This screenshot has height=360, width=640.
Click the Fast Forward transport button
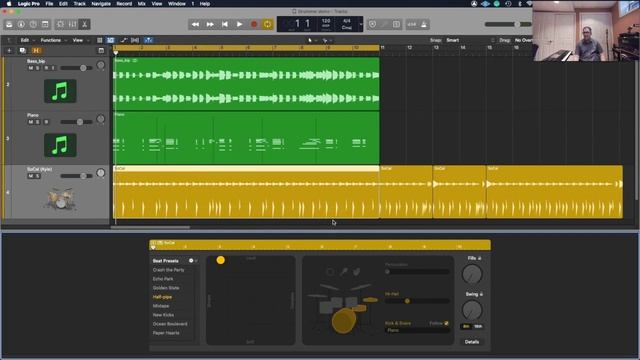coord(210,24)
